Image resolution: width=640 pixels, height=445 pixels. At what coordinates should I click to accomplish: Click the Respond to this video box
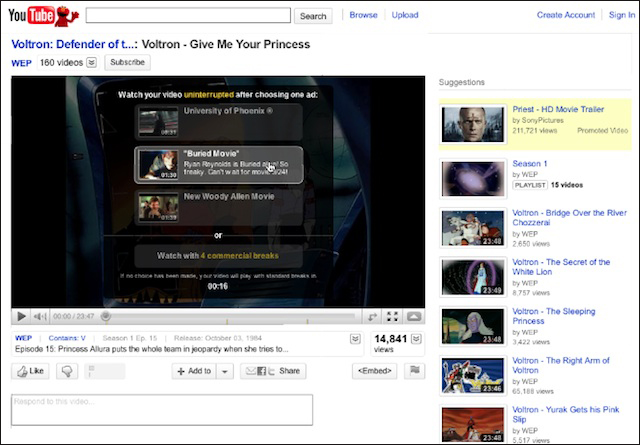[162, 410]
